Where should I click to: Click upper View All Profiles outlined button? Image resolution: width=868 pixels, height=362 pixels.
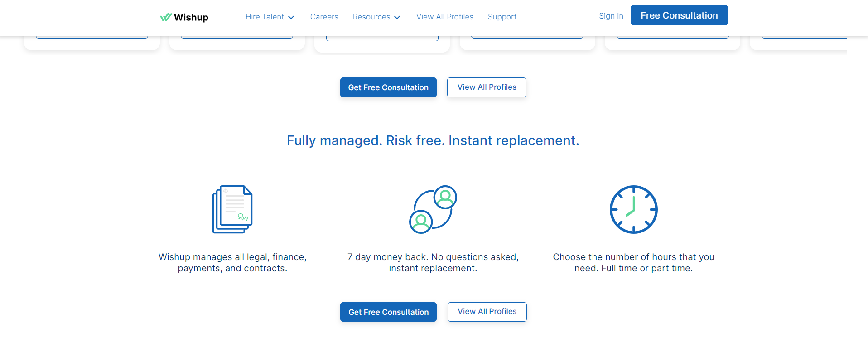coord(487,87)
